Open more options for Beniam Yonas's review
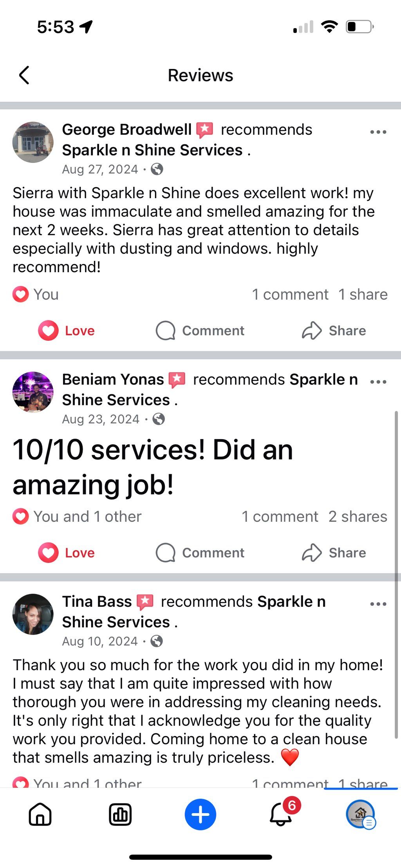 coord(378,382)
